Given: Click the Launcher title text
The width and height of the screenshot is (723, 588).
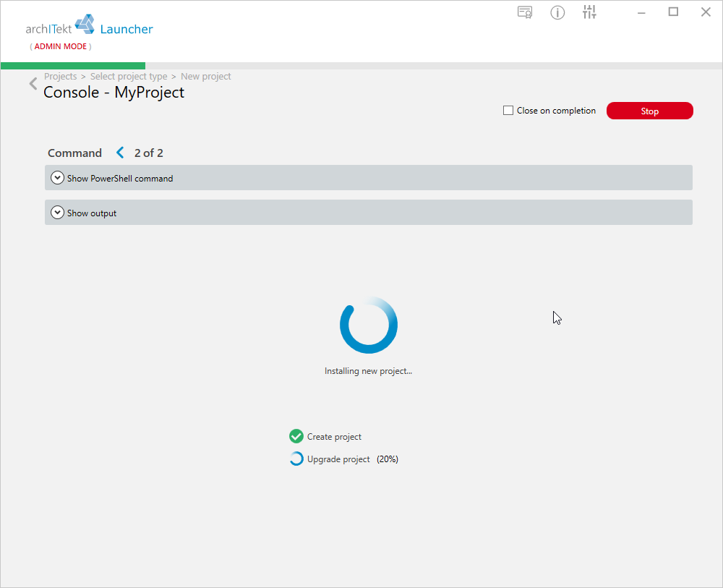Looking at the screenshot, I should click(127, 29).
